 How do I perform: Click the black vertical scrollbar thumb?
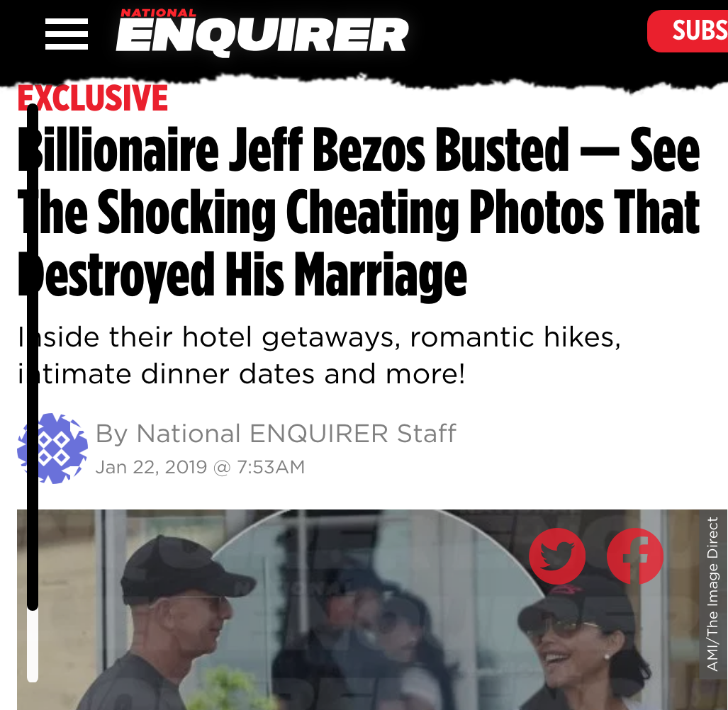[33, 357]
